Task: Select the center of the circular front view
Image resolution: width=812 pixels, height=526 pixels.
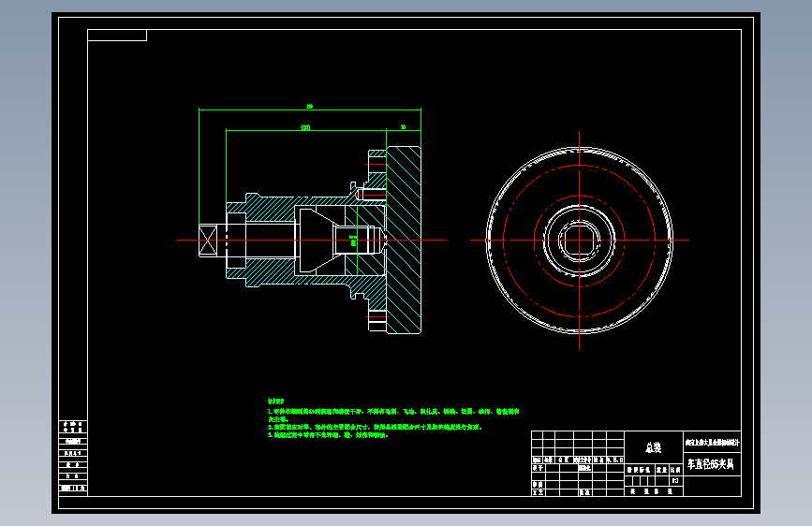Action: (x=579, y=241)
